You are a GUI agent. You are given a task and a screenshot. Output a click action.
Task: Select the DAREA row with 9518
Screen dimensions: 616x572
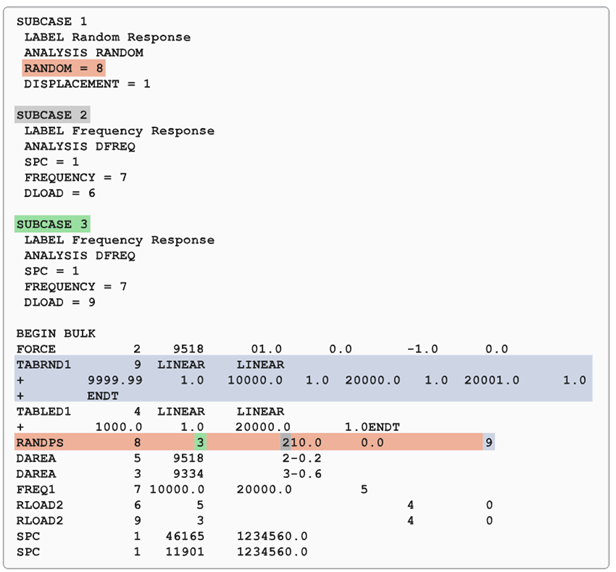169,458
